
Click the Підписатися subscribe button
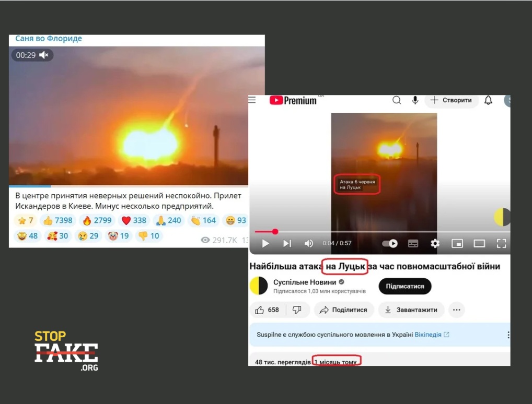pos(404,287)
